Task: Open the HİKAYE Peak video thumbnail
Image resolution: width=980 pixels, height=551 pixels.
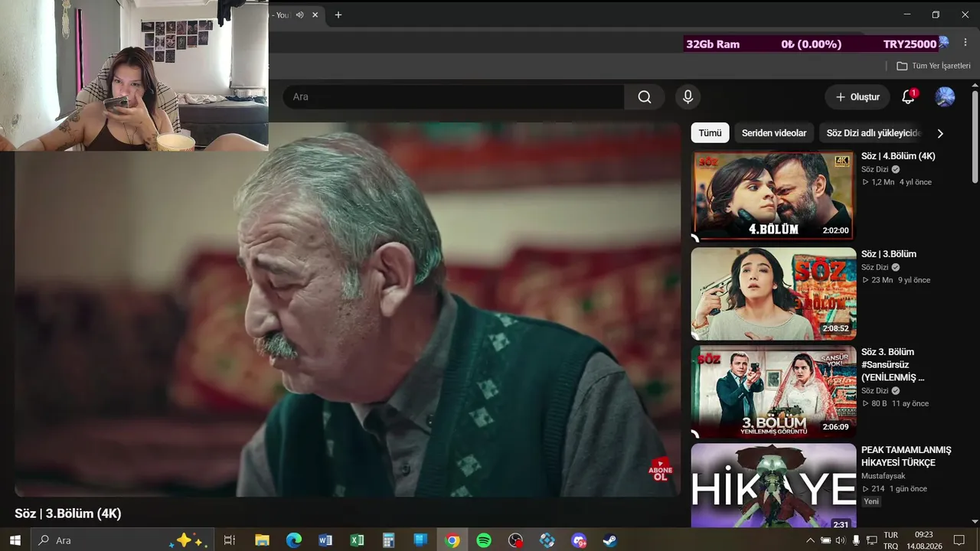Action: coord(773,486)
